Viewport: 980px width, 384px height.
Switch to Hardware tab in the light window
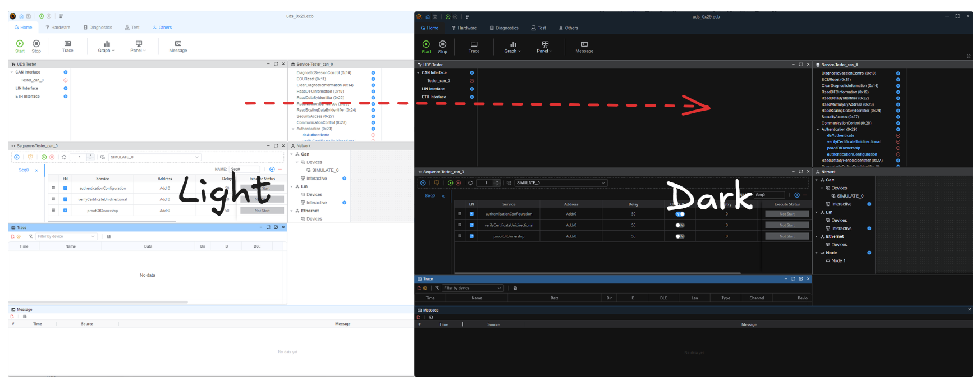pyautogui.click(x=58, y=28)
